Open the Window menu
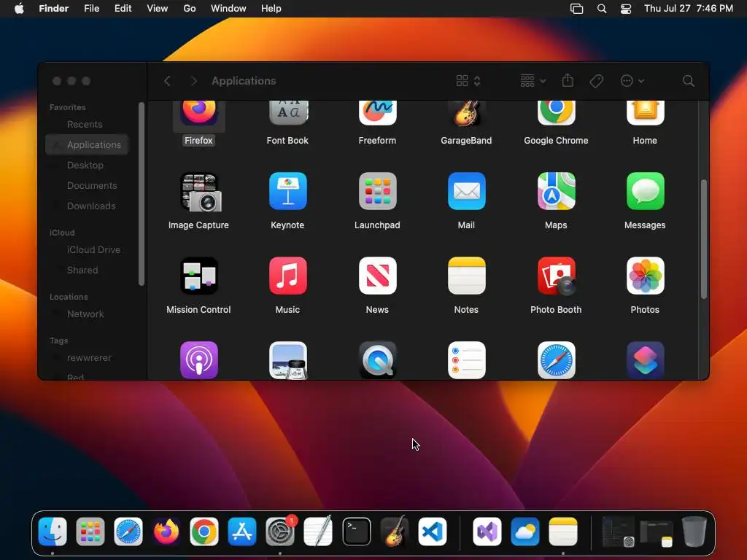Viewport: 747px width, 560px height. click(x=228, y=9)
